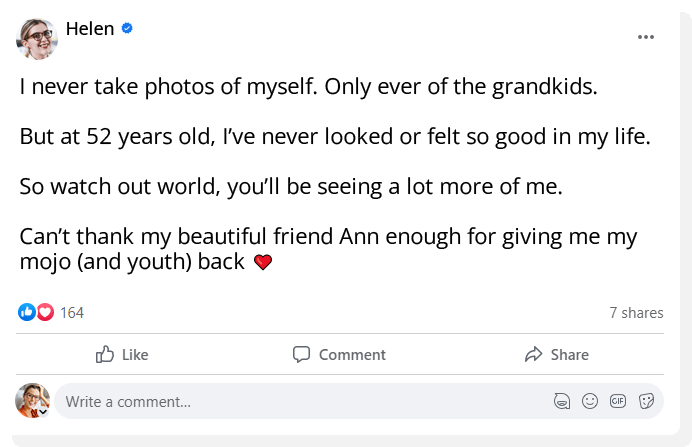Image resolution: width=692 pixels, height=447 pixels.
Task: Click the red heart reaction icon
Action: 44,313
